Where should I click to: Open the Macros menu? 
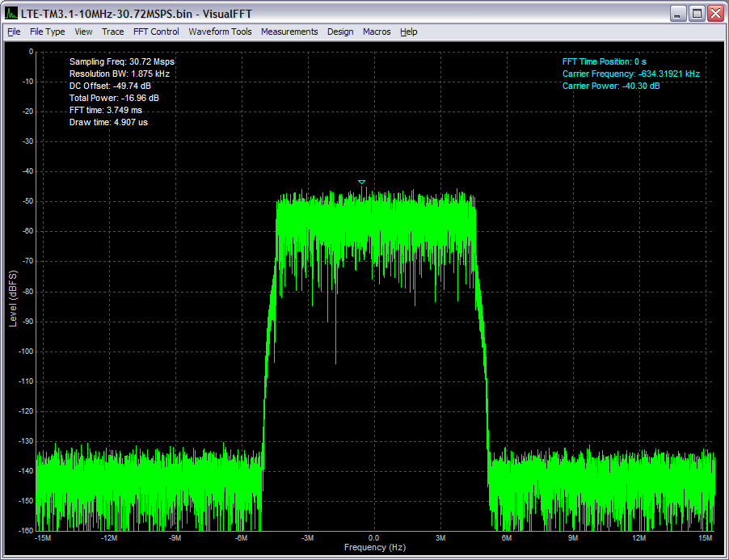click(377, 32)
